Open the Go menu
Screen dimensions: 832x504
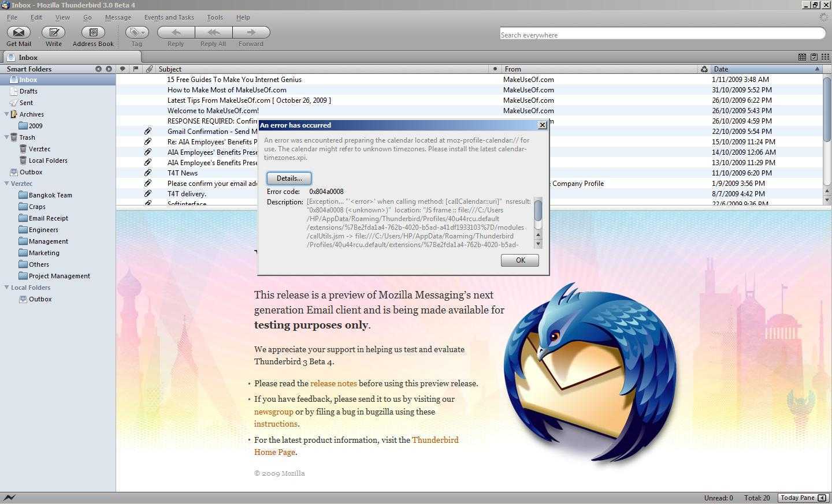click(x=87, y=17)
